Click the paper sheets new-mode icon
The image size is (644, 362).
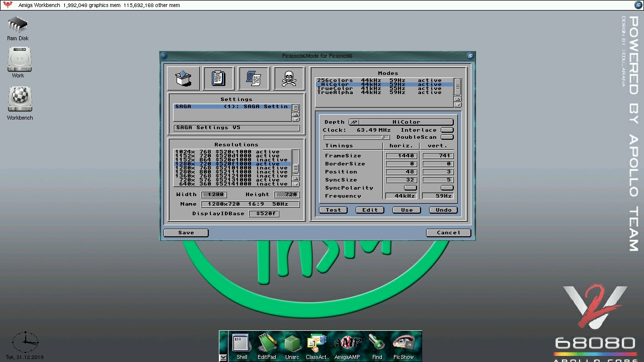(x=254, y=78)
